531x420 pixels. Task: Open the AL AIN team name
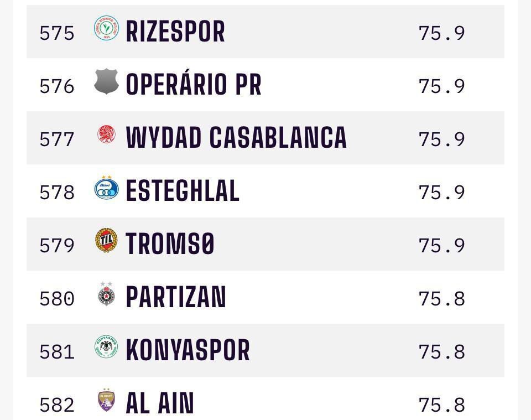click(160, 403)
